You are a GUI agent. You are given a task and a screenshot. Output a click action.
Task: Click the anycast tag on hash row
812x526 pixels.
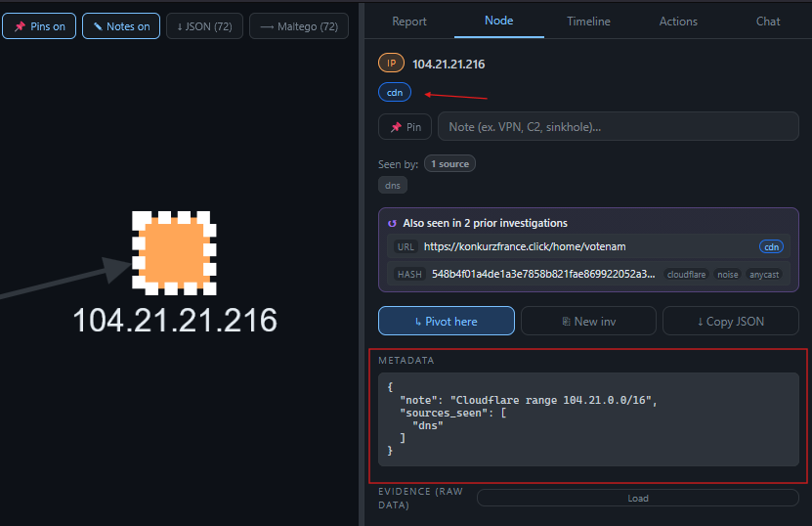coord(764,275)
